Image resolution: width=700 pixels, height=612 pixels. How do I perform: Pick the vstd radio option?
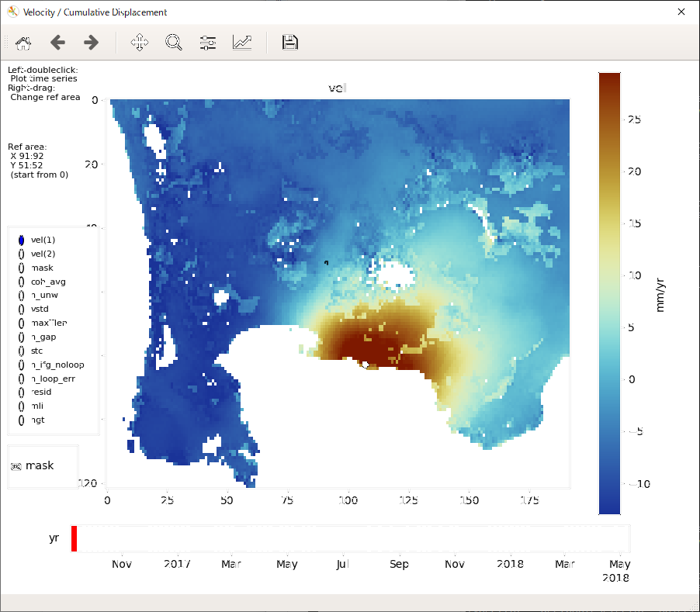(22, 309)
